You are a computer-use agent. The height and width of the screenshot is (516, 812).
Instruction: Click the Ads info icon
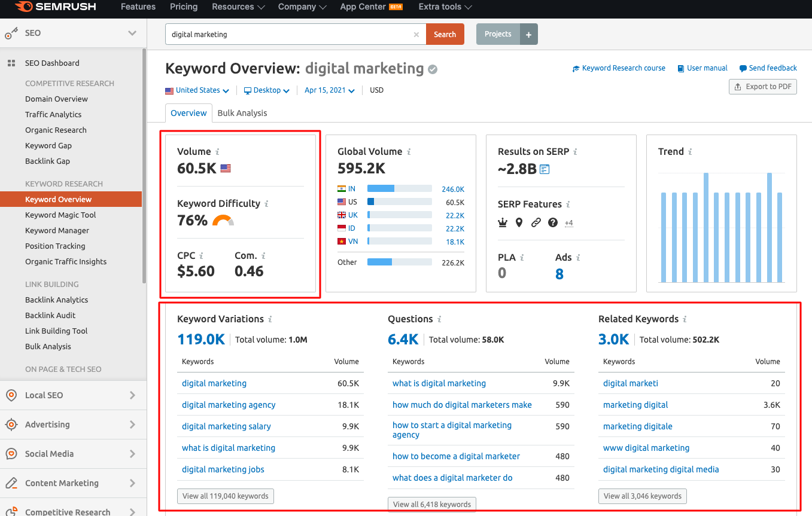click(x=579, y=258)
